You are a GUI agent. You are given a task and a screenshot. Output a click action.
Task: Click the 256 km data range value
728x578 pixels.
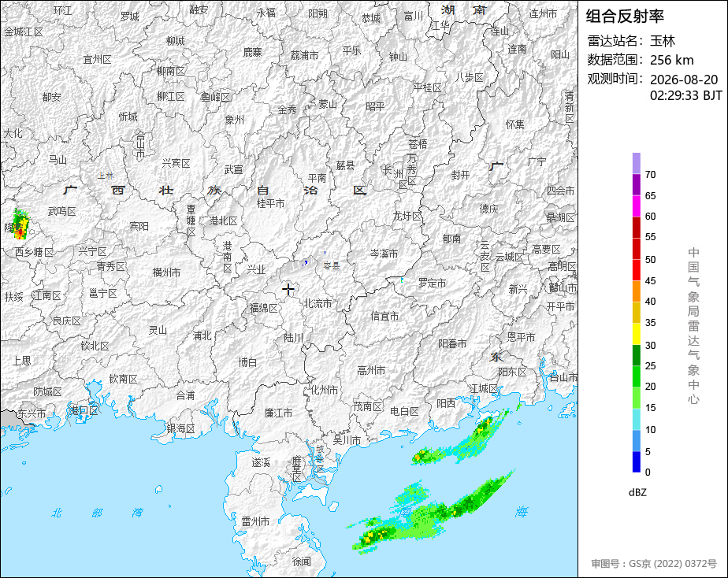(x=671, y=60)
